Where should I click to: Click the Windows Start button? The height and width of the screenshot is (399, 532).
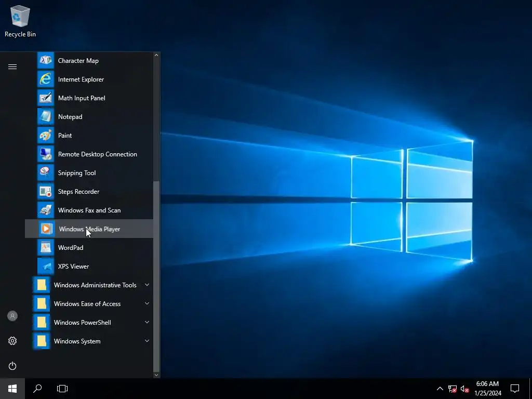(12, 389)
